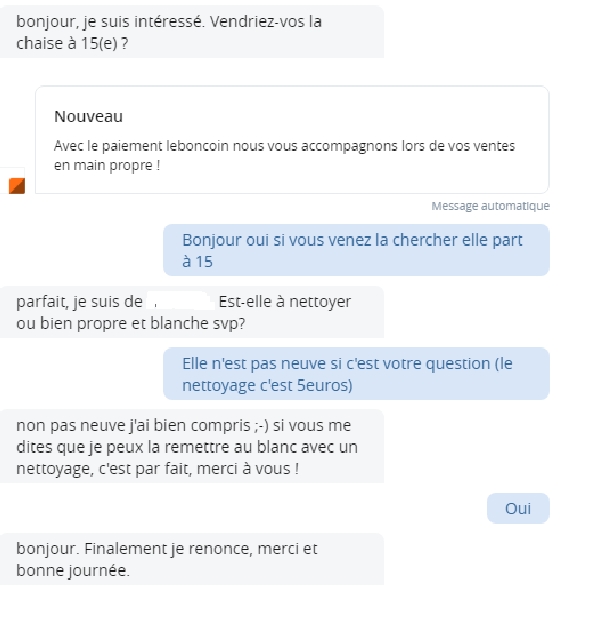This screenshot has width=602, height=622.
Task: Click the "Oui" reply bubble
Action: click(x=518, y=509)
